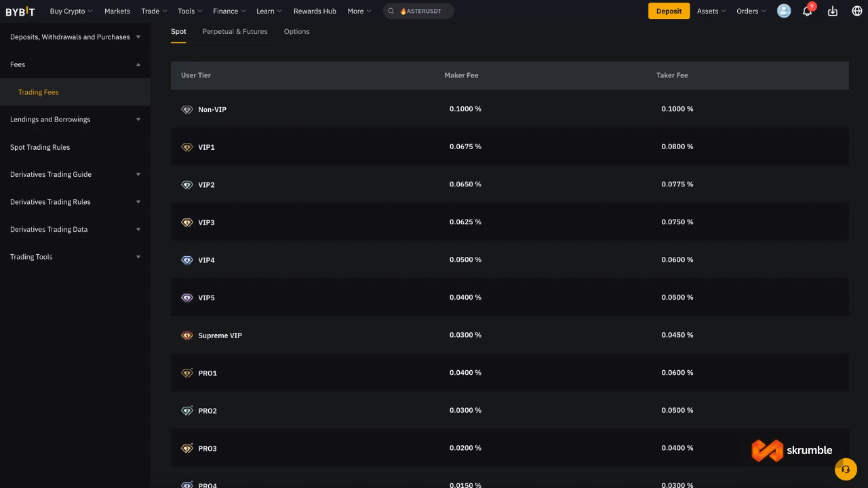Image resolution: width=868 pixels, height=488 pixels.
Task: Click the VIP4 tier diamond icon
Action: click(x=187, y=260)
